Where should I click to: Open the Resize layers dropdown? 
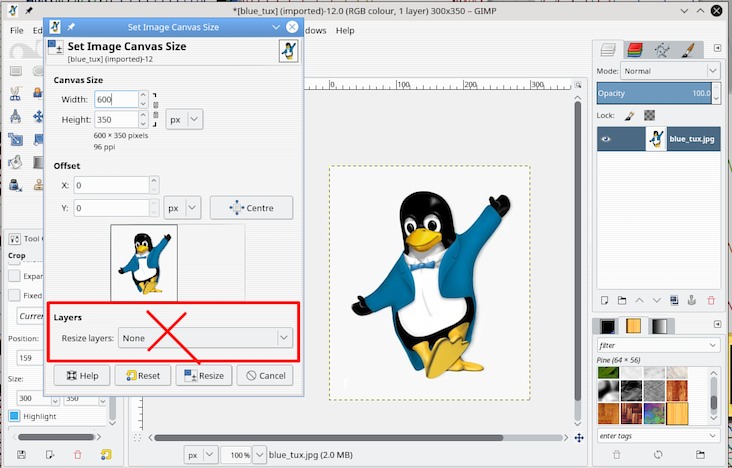tap(205, 338)
